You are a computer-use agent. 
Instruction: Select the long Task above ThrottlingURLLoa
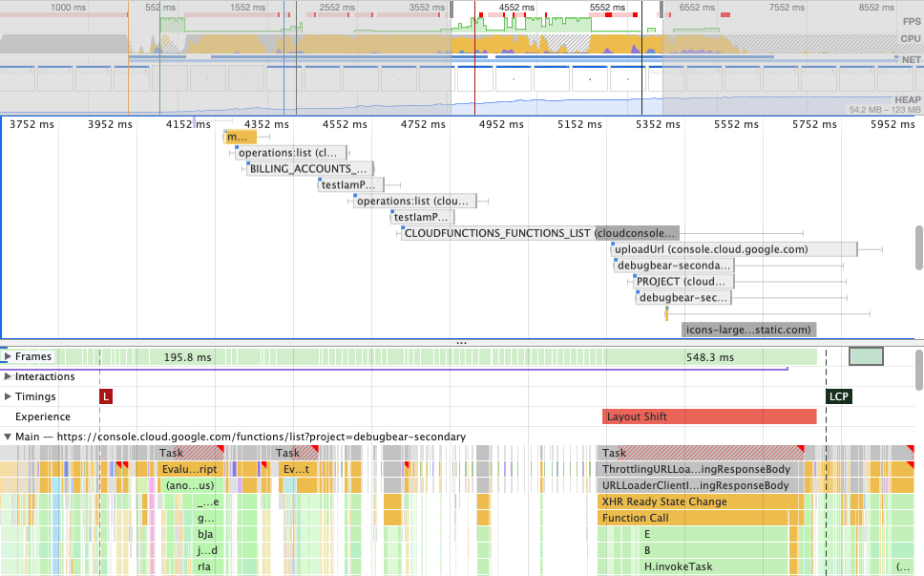(x=702, y=453)
